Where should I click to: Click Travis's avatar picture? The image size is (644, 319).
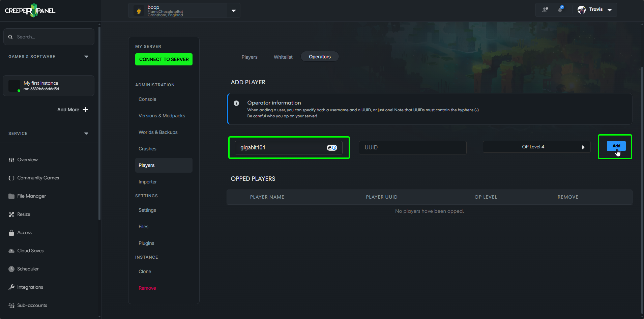pos(581,9)
